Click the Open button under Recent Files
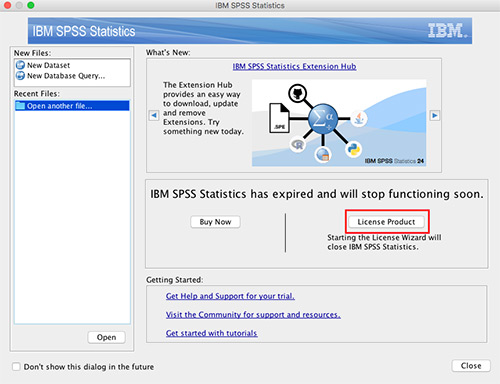 click(107, 337)
